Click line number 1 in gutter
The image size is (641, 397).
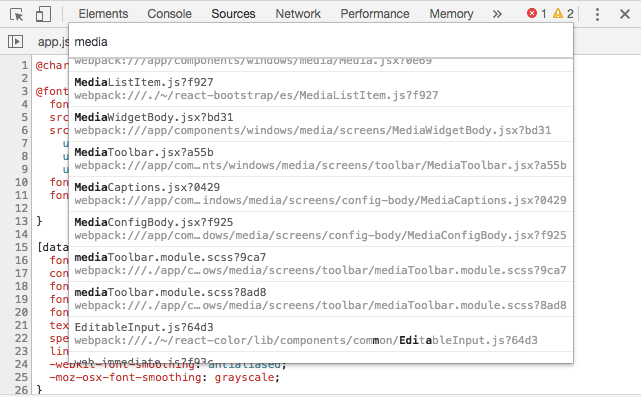click(25, 65)
